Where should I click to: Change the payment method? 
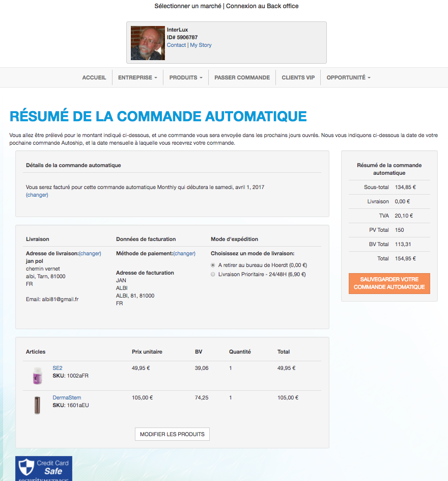(x=184, y=253)
